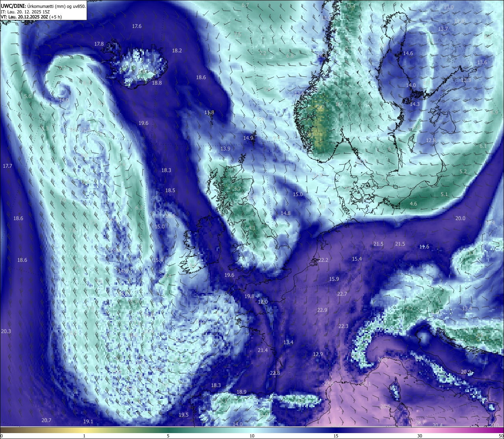Click the 20.9 value over the Adriatic
This screenshot has width=504, height=439.
(x=466, y=372)
